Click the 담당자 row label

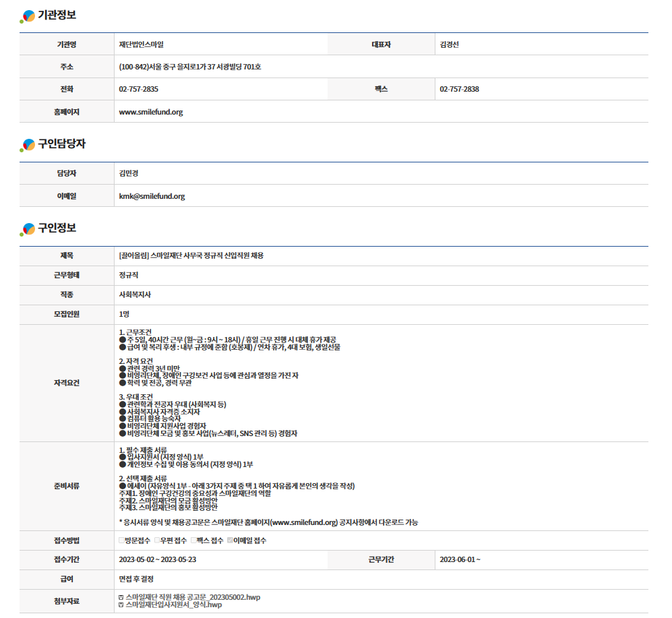pyautogui.click(x=67, y=174)
